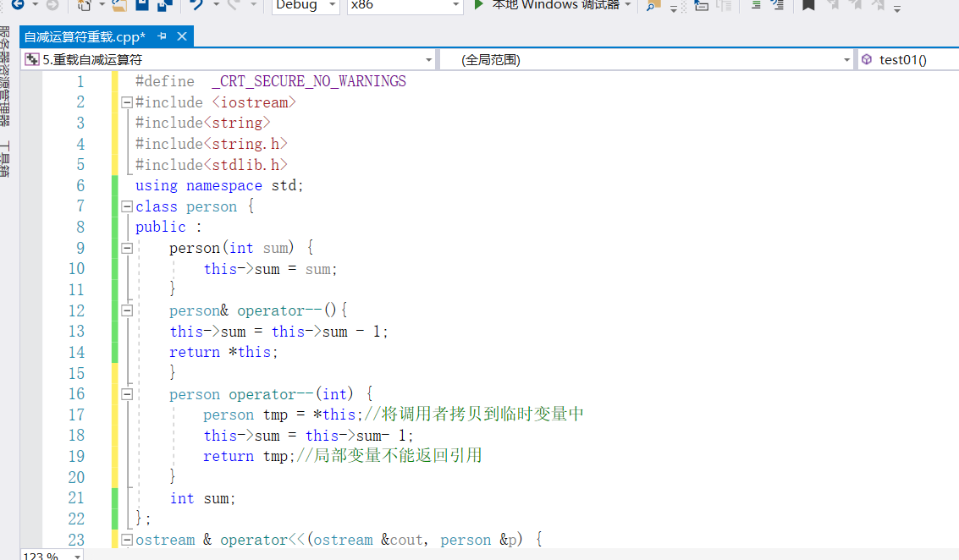Click the 'using namespace std;' line
This screenshot has width=959, height=560.
(219, 185)
